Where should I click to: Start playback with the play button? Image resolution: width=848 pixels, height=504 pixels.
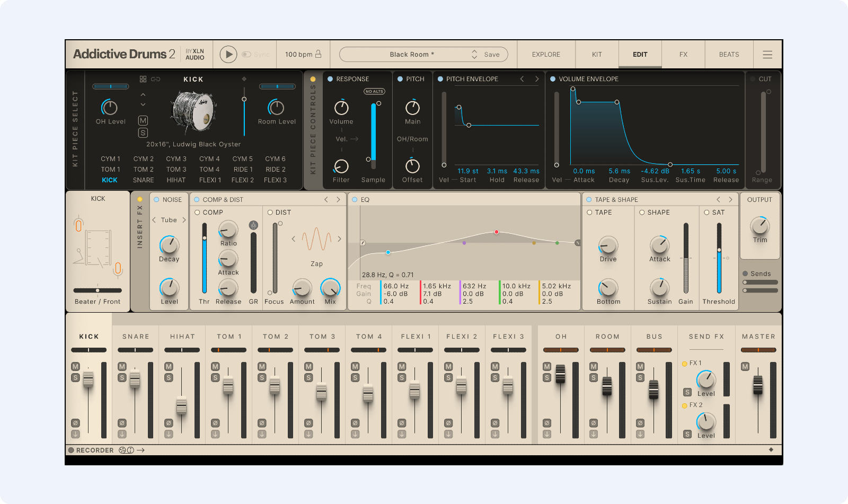(228, 54)
